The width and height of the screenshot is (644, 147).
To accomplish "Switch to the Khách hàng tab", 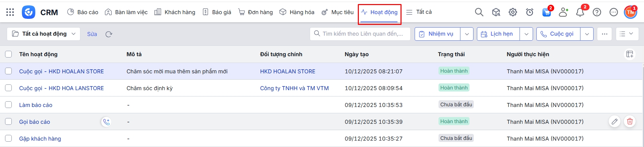I will 175,12.
